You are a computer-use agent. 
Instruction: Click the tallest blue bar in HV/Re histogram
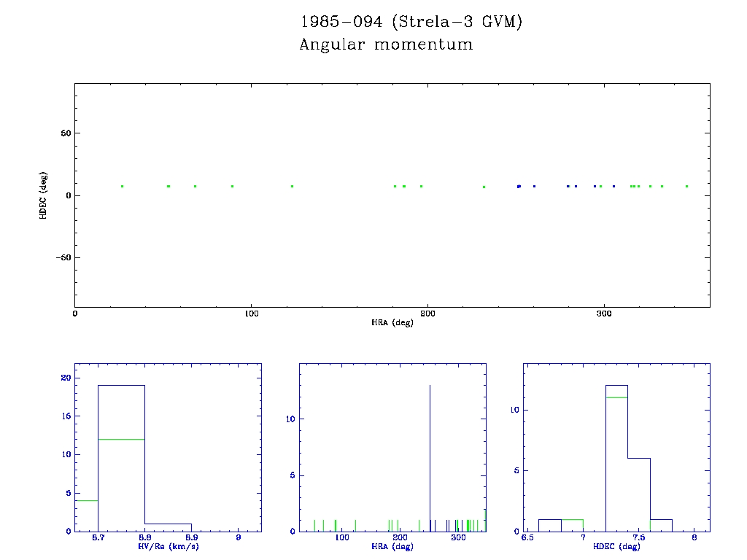coord(121,452)
